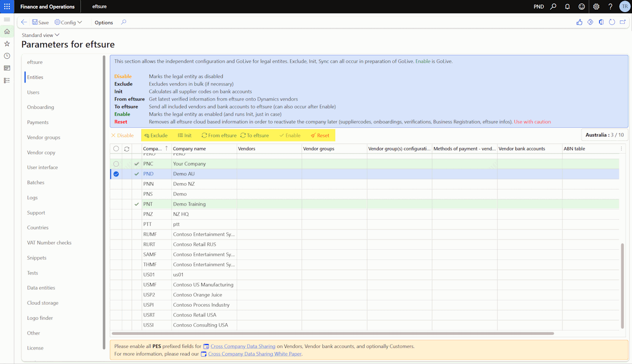Click the PND company picker in top bar

click(x=539, y=7)
